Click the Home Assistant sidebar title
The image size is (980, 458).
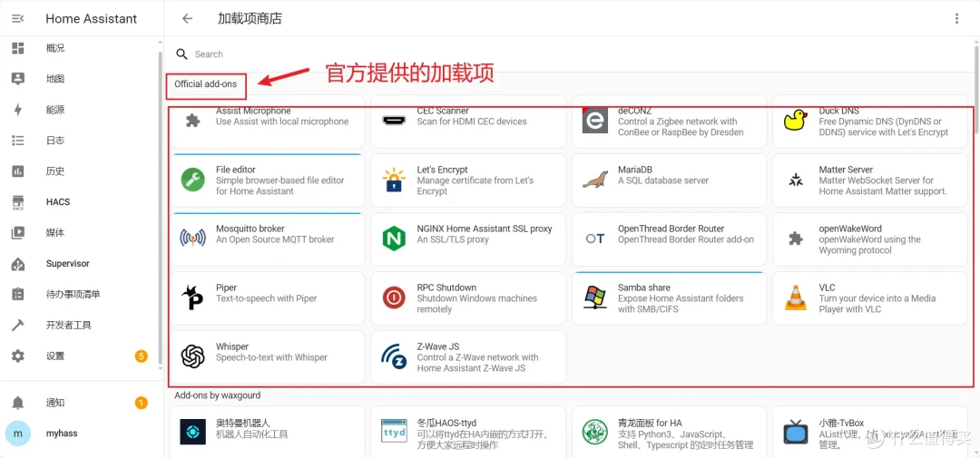(x=92, y=19)
